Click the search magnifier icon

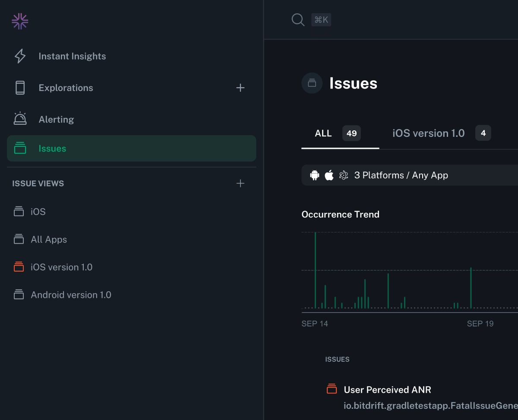tap(298, 19)
